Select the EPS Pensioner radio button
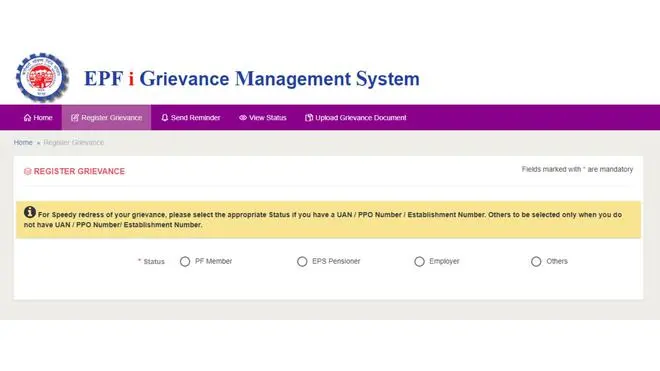Image resolution: width=660 pixels, height=371 pixels. click(x=302, y=262)
